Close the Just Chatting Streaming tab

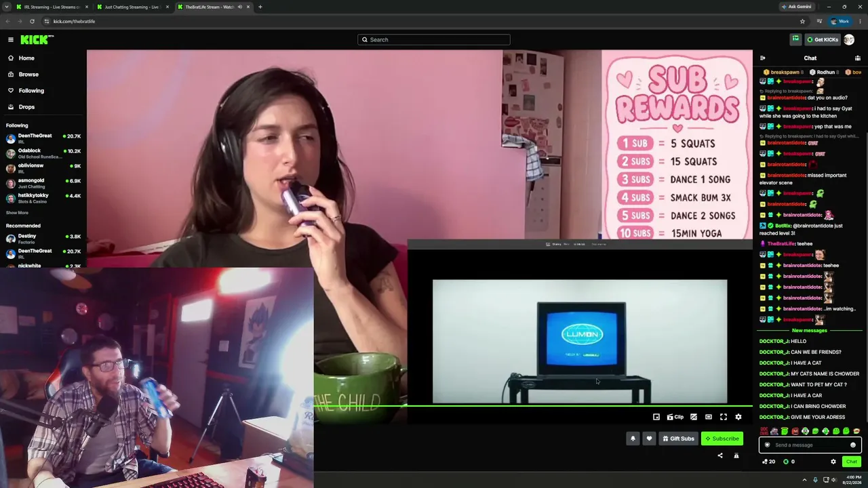point(167,7)
